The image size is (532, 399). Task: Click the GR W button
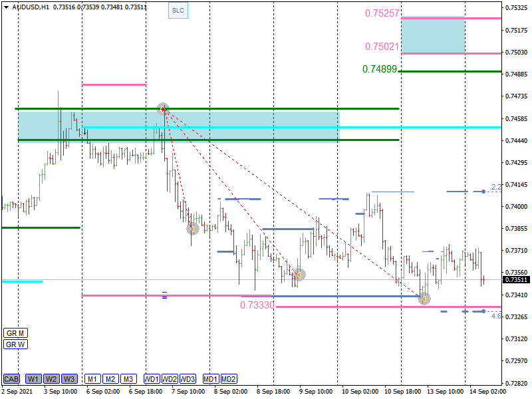[15, 344]
